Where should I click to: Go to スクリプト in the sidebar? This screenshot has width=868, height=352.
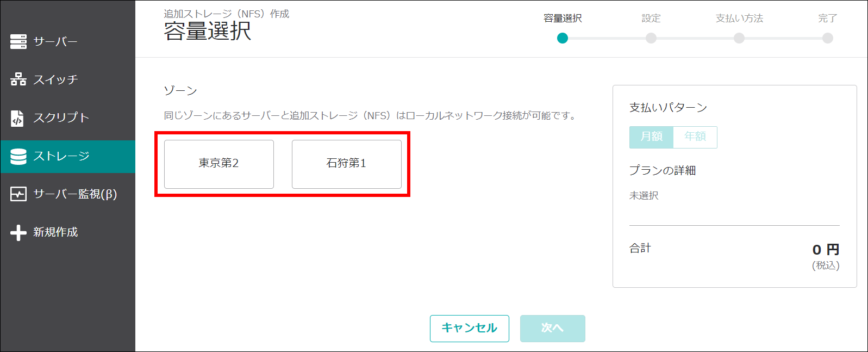[x=61, y=118]
